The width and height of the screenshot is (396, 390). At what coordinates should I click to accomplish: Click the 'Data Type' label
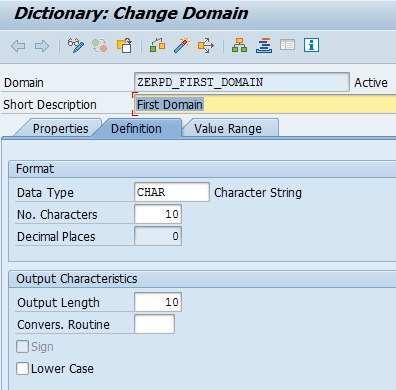(45, 193)
